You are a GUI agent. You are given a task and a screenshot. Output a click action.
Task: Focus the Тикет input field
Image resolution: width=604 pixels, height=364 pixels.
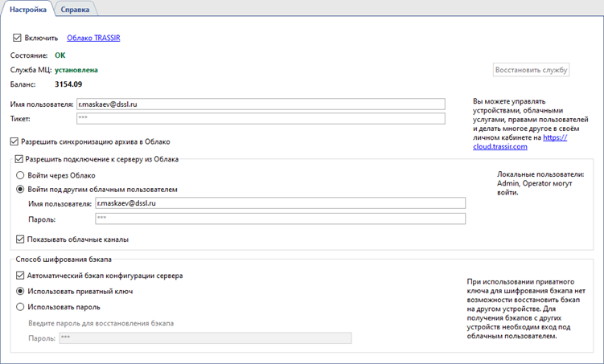coord(261,119)
